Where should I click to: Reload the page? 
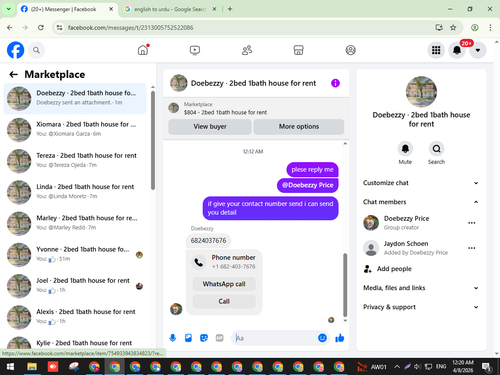[x=41, y=28]
